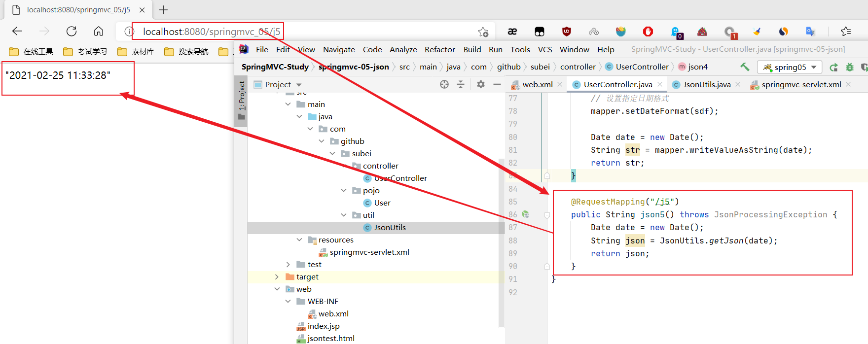Open Project panel gear settings

pos(481,84)
